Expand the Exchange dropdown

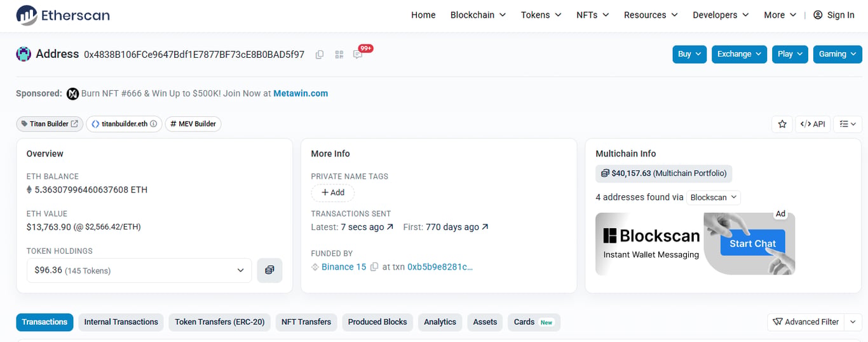click(x=739, y=54)
